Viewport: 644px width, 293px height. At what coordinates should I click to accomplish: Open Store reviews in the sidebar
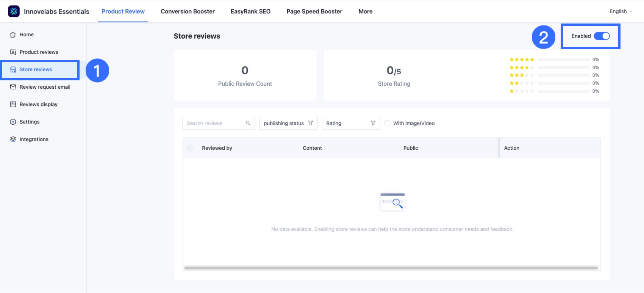36,69
